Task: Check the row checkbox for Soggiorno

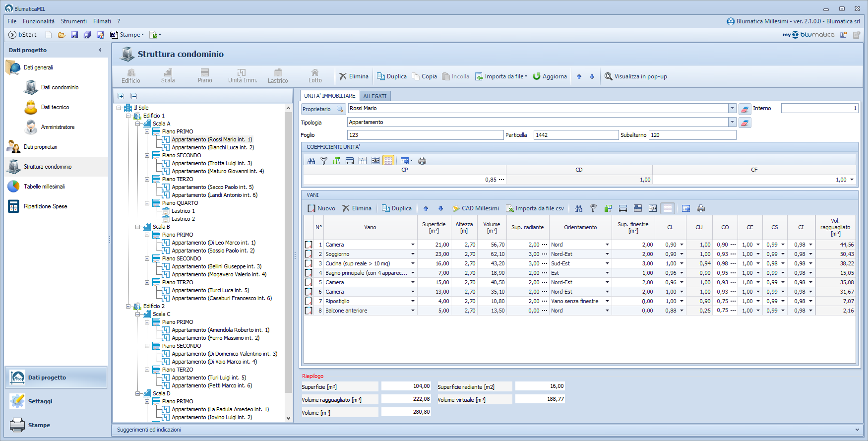Action: [309, 254]
